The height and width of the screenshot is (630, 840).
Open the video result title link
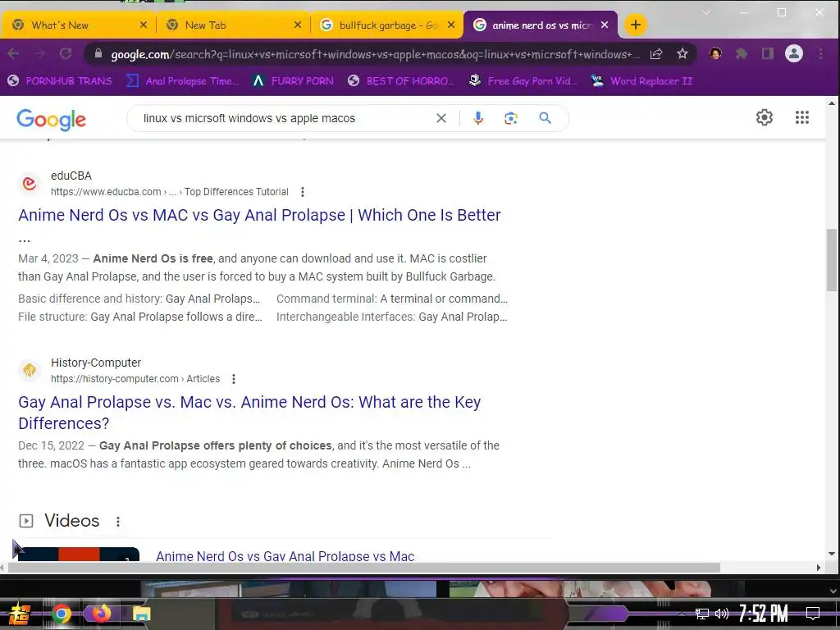point(285,555)
